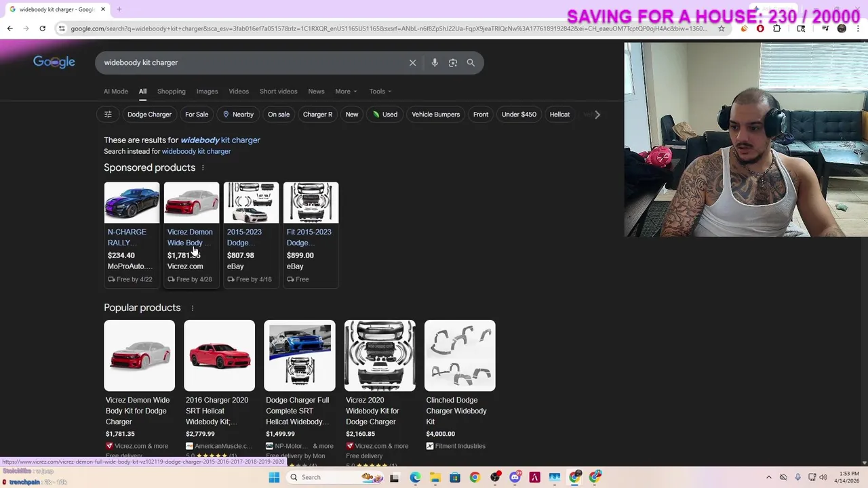Open Sponsored products three-dot menu

point(202,167)
